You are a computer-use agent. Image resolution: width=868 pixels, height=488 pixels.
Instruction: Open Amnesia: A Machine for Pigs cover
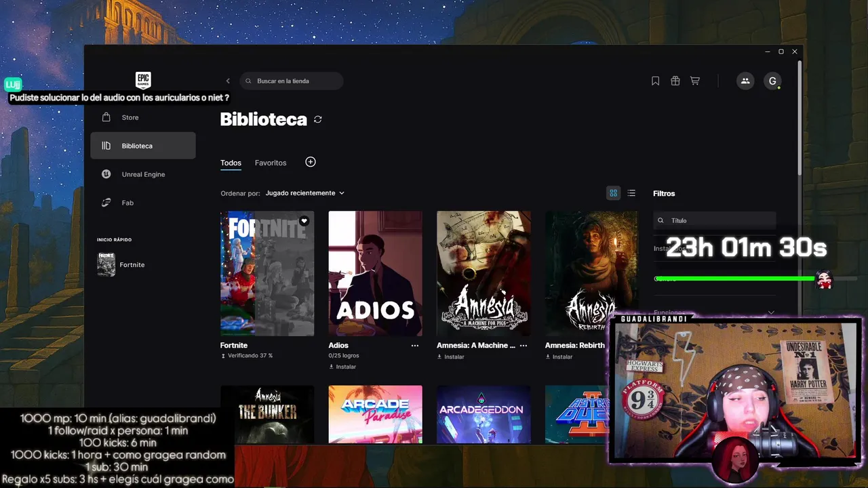(484, 273)
